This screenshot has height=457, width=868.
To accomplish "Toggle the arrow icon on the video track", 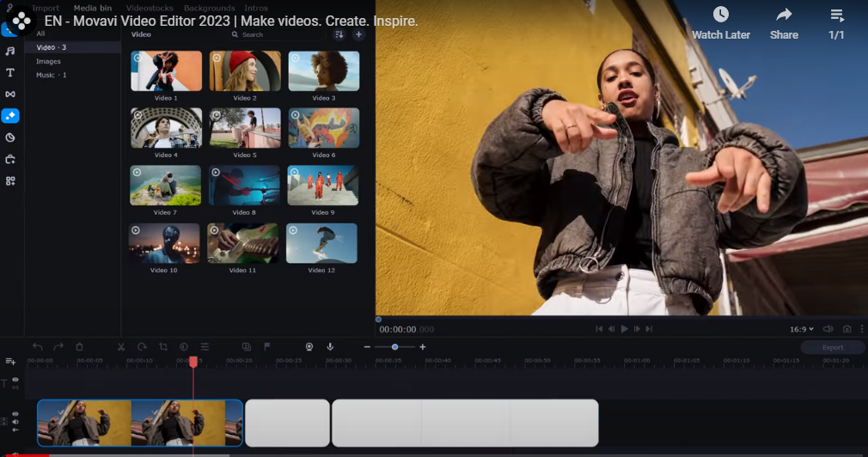I will 15,430.
